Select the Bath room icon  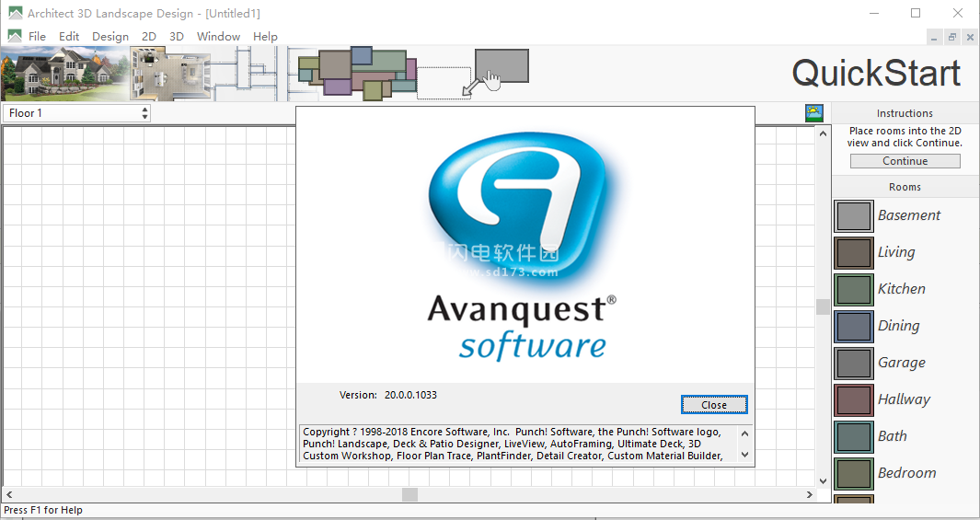(x=853, y=436)
